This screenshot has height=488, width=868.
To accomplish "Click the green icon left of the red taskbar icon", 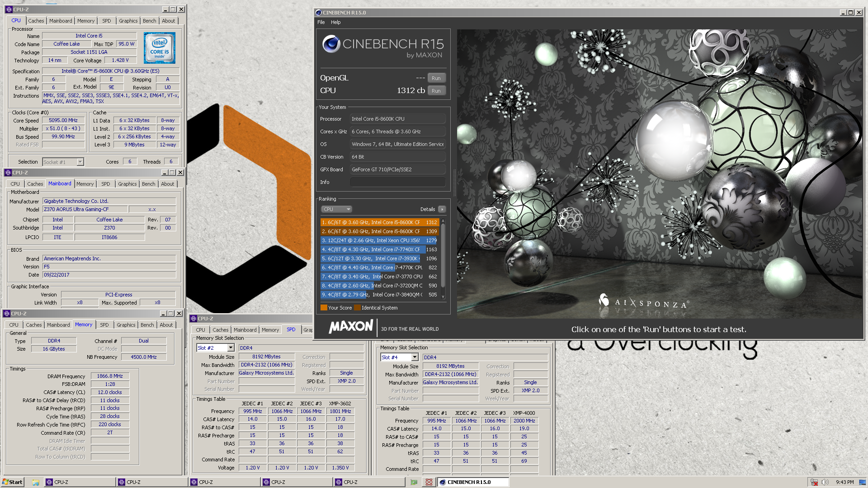I will tap(414, 482).
